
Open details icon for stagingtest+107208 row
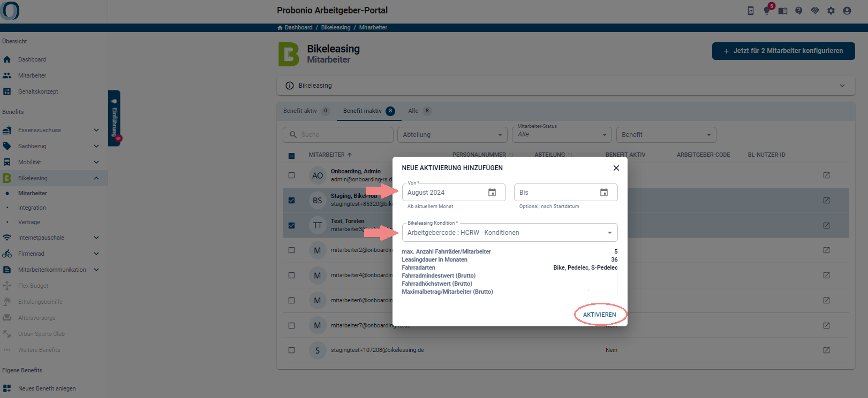pyautogui.click(x=826, y=350)
